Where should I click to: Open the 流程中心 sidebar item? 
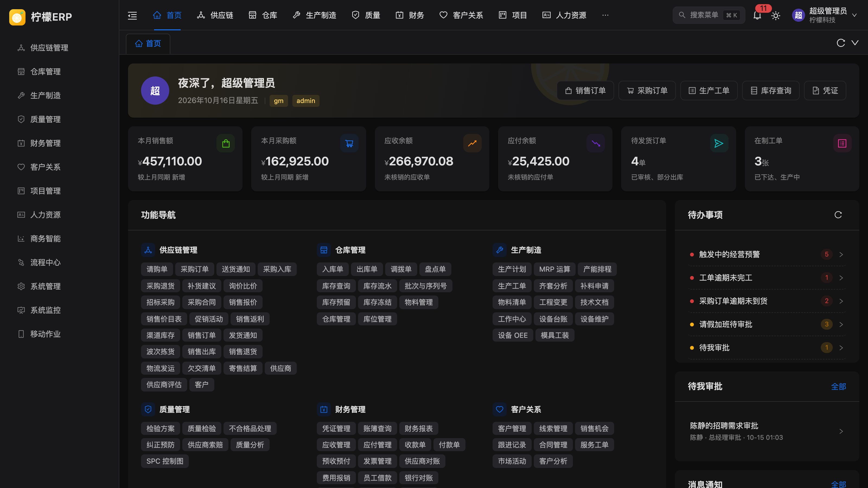coord(45,263)
